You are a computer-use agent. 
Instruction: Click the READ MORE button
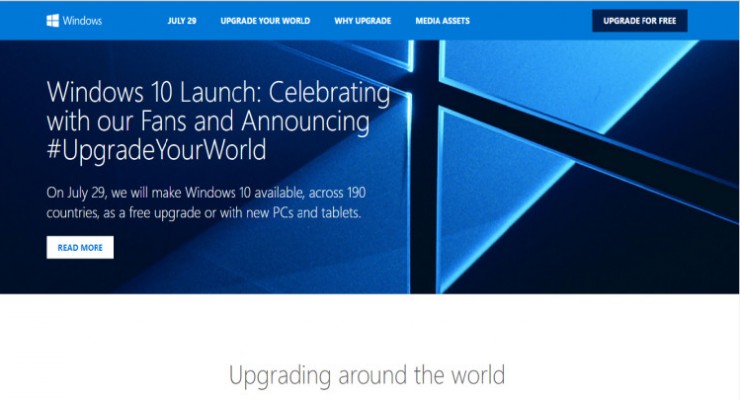[x=80, y=247]
